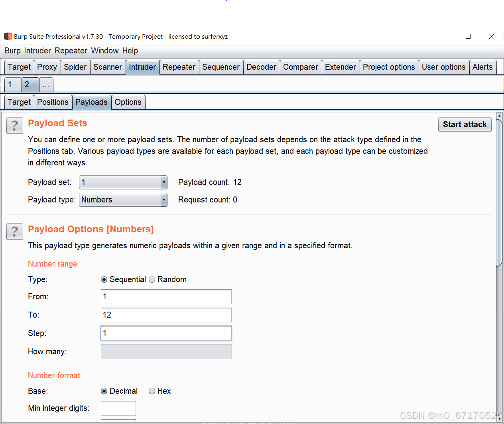Screen dimensions: 504x424
Task: Click the Payload count: 12 text
Action: click(x=210, y=182)
